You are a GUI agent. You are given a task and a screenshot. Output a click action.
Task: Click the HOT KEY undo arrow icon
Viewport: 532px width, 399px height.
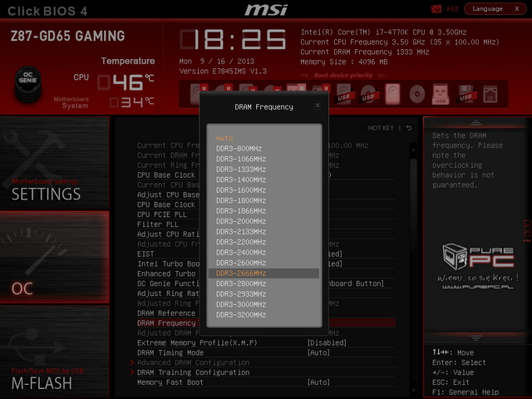click(x=409, y=128)
